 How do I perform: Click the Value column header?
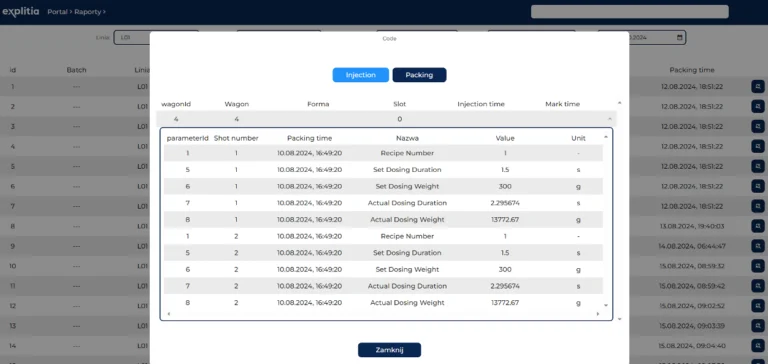505,138
